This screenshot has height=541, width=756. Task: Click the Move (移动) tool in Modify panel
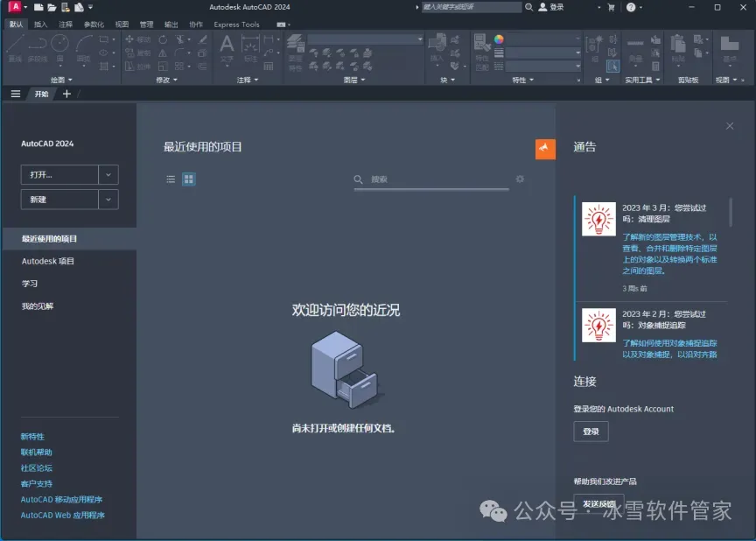pos(137,39)
